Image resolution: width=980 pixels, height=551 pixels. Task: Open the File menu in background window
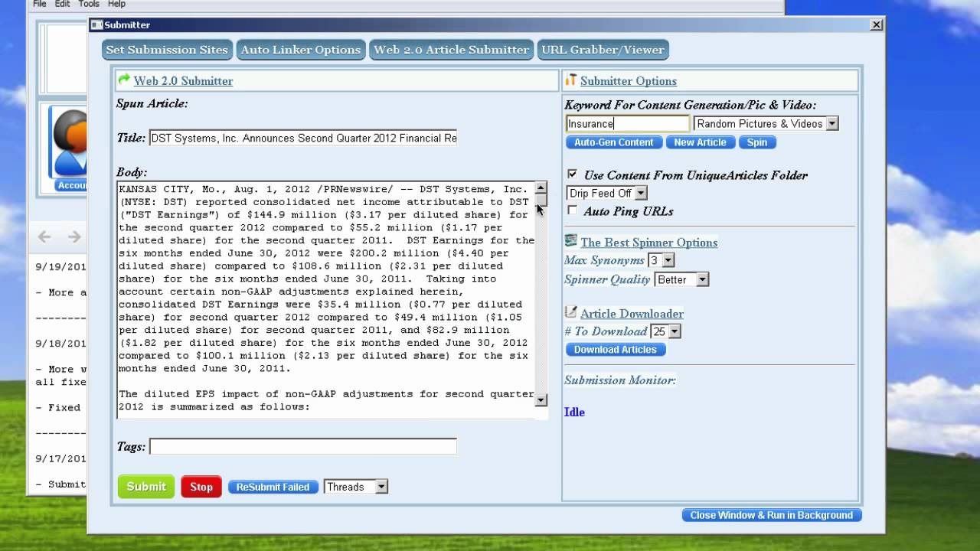point(40,4)
